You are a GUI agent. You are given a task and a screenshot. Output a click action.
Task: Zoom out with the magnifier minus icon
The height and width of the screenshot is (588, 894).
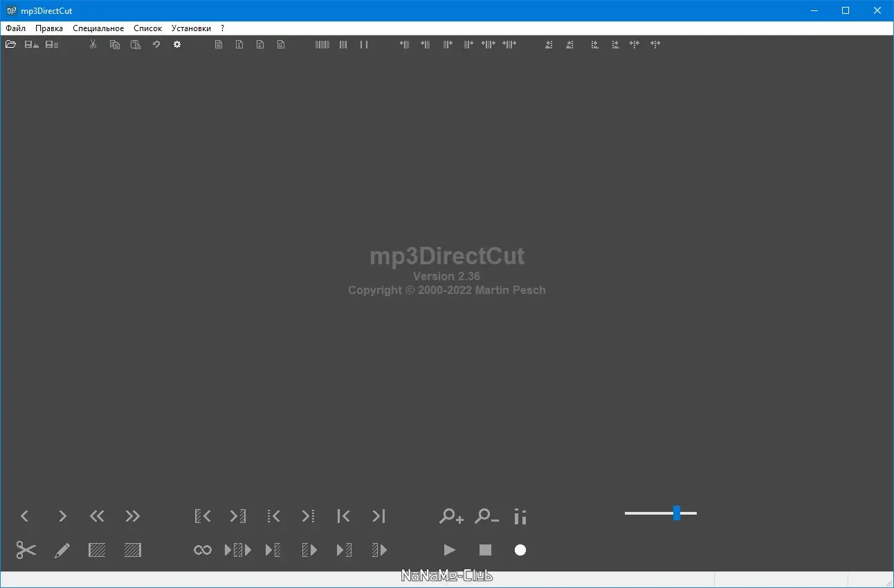[x=486, y=516]
